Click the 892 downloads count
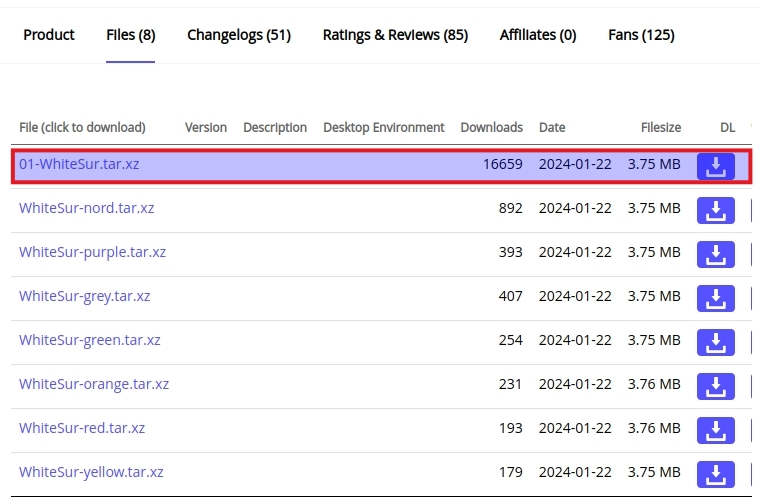Viewport: 760px width, 503px height. tap(510, 208)
